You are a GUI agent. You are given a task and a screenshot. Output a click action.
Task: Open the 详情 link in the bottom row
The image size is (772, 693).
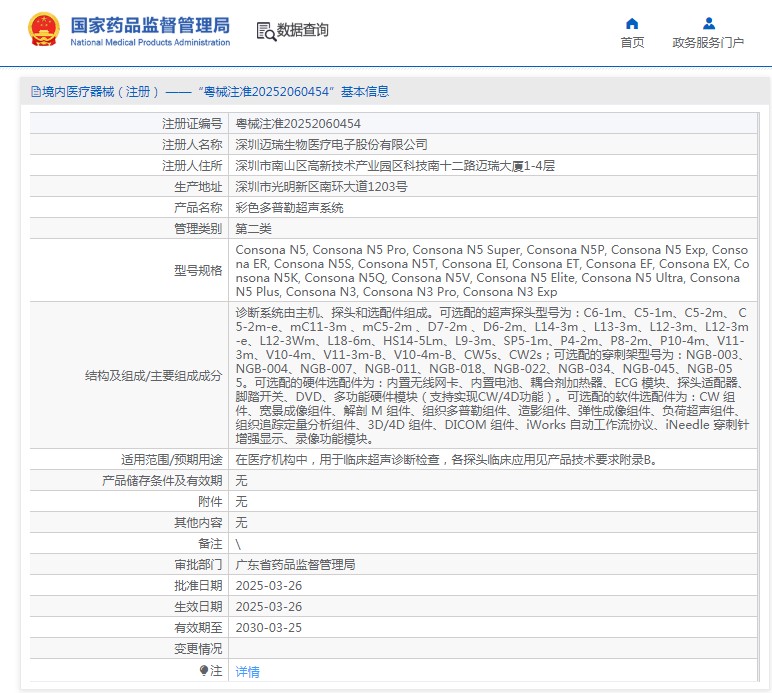tap(247, 672)
